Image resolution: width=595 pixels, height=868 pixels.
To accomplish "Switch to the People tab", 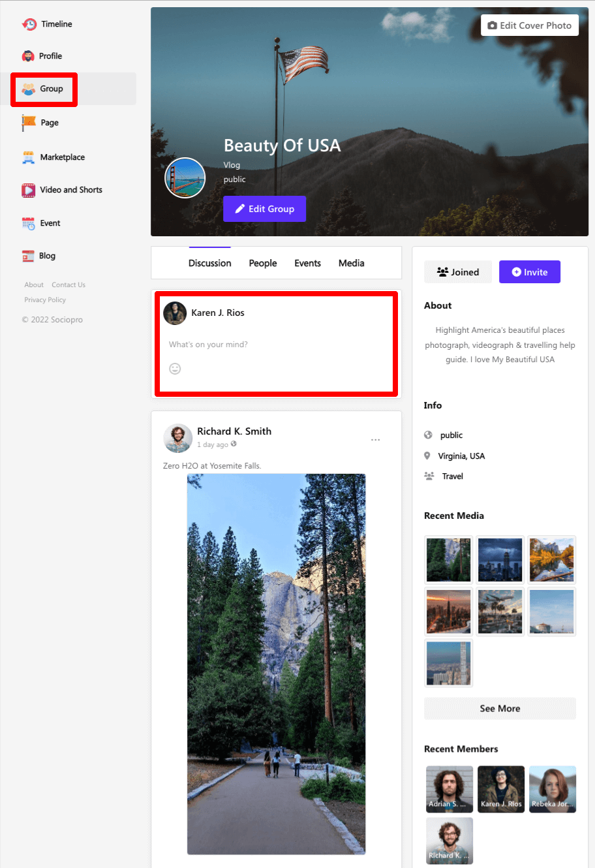I will pos(263,263).
